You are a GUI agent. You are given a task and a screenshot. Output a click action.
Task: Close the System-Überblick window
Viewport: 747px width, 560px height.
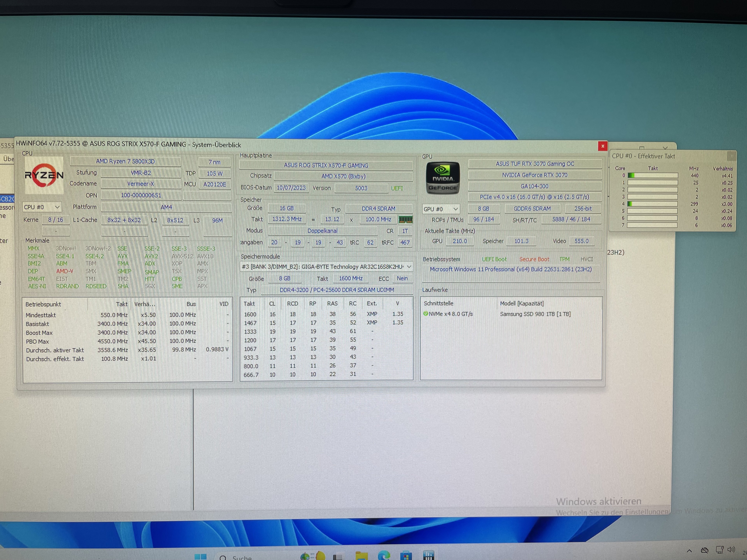(x=602, y=146)
